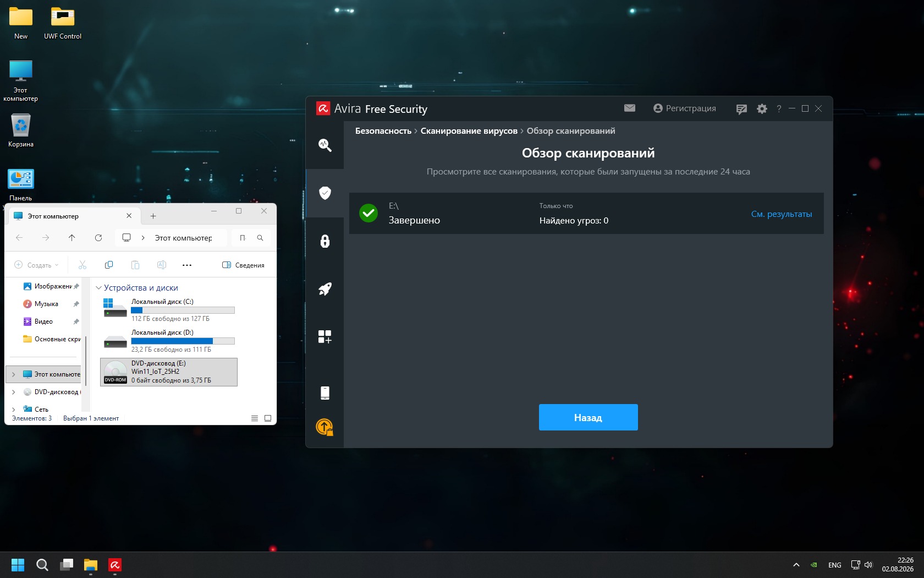This screenshot has height=578, width=924.
Task: Open Создать dropdown in Explorer
Action: 36,265
